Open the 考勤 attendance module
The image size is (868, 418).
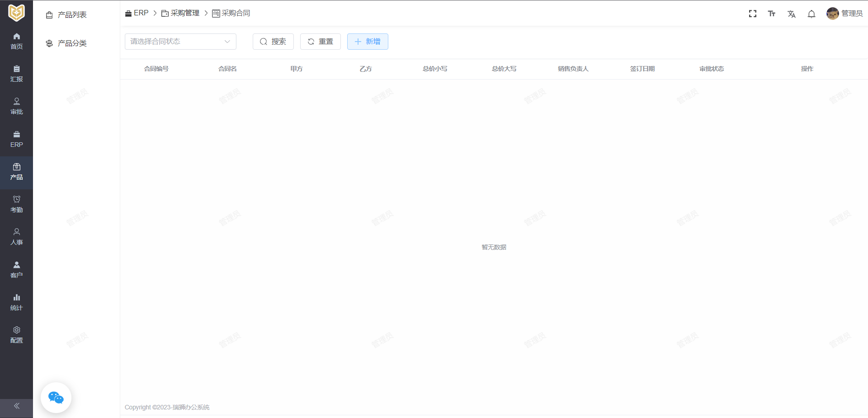click(x=16, y=204)
